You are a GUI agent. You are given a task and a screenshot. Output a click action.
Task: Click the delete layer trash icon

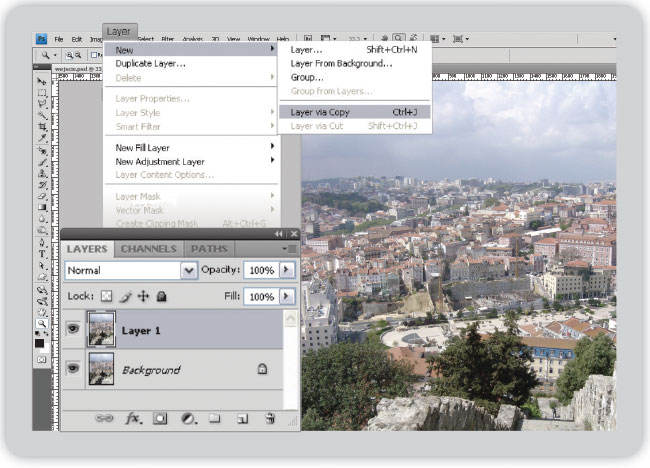pyautogui.click(x=270, y=418)
